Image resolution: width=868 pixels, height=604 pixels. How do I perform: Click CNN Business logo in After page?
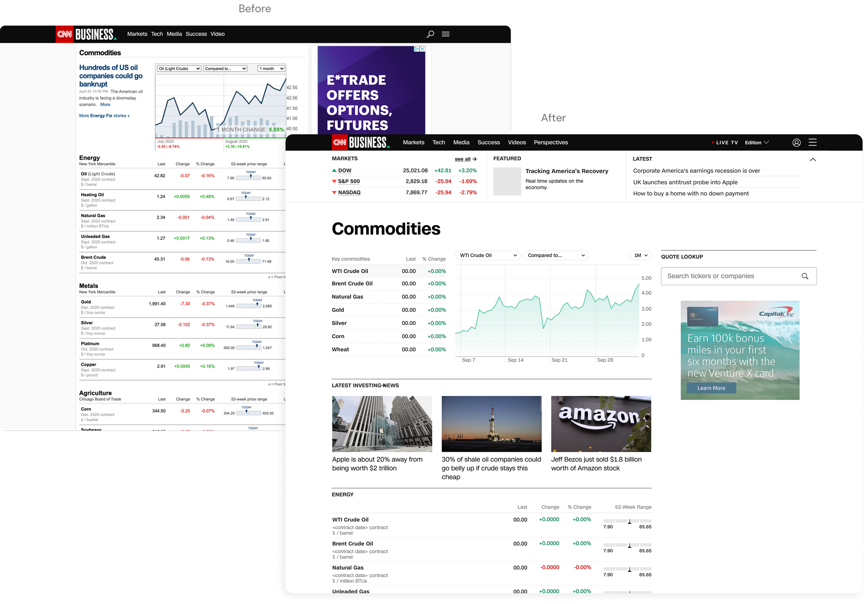(361, 142)
